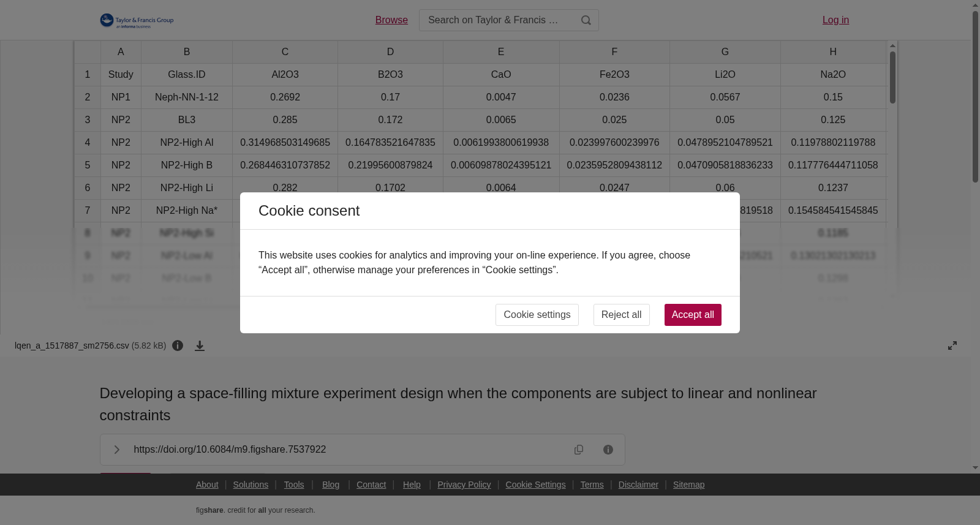Viewport: 980px width, 525px height.
Task: Enter fullscreen view of the file preview
Action: click(952, 346)
